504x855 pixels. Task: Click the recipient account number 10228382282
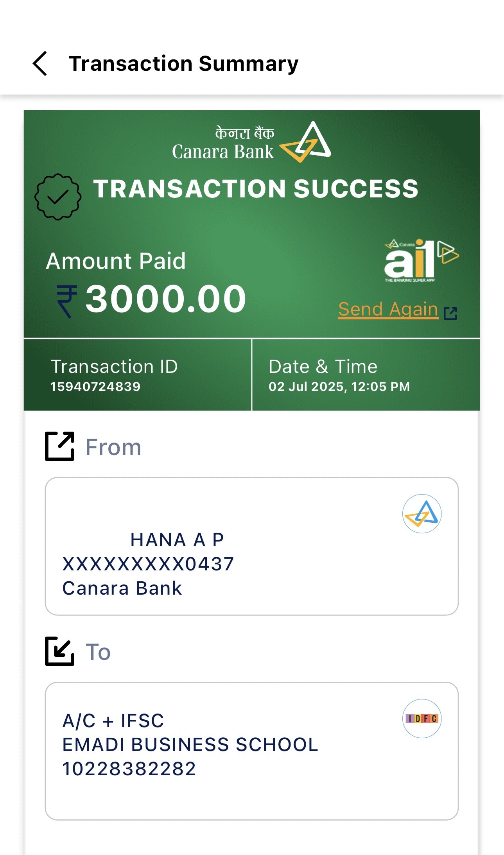[129, 769]
